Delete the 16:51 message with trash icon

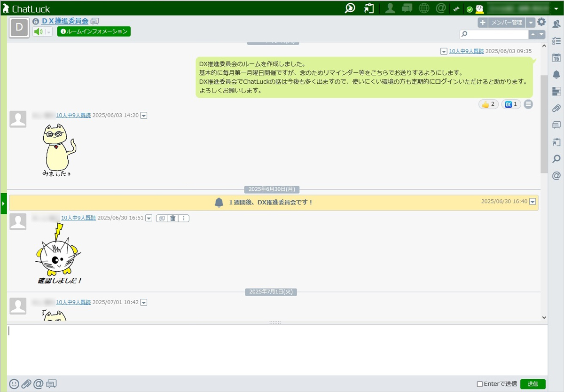(173, 218)
